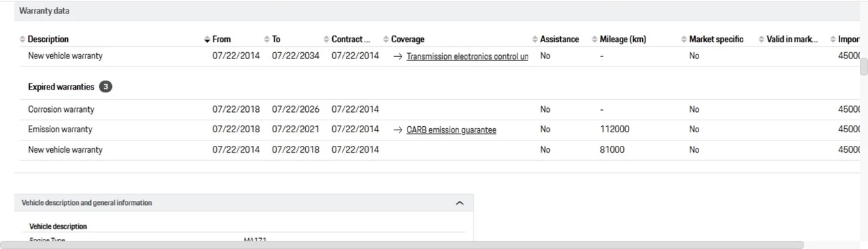This screenshot has height=249, width=868.
Task: Click the From column header
Action: [221, 39]
